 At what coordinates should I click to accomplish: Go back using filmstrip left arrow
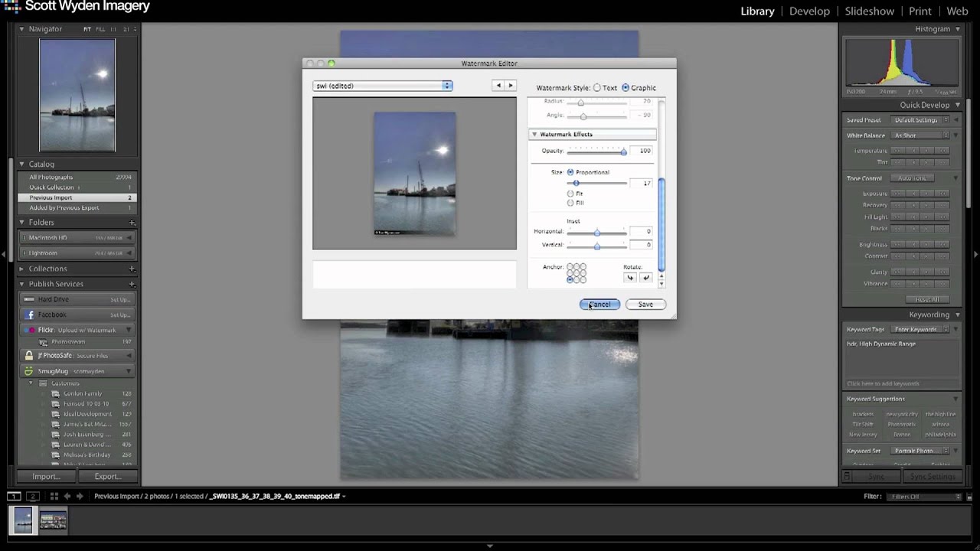(x=67, y=496)
